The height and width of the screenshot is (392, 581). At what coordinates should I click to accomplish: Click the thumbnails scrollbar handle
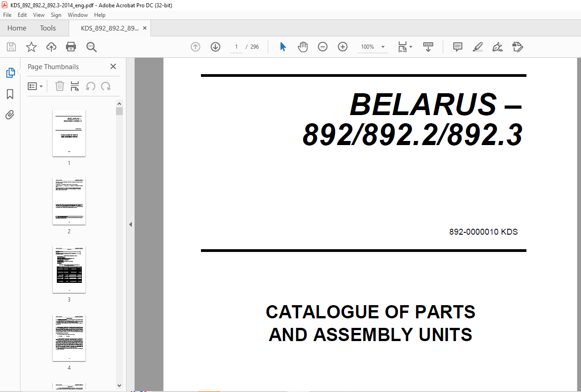pyautogui.click(x=119, y=111)
